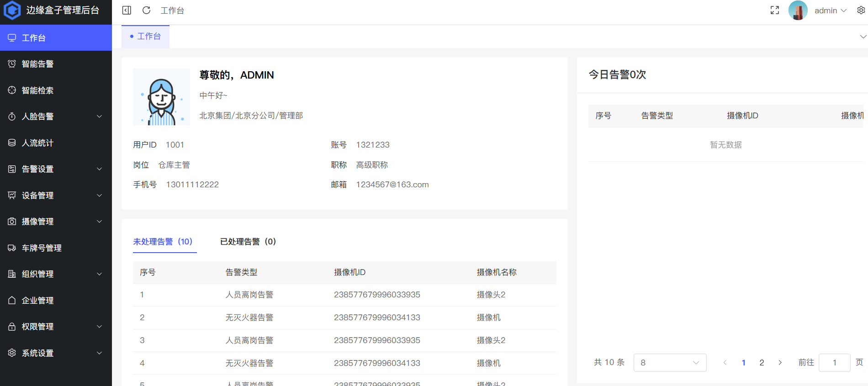868x386 pixels.
Task: Open the page size dropdown showing 8
Action: [669, 363]
